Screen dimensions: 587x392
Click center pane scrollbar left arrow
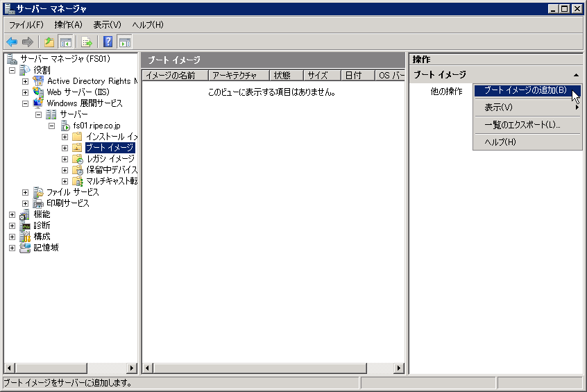(147, 368)
